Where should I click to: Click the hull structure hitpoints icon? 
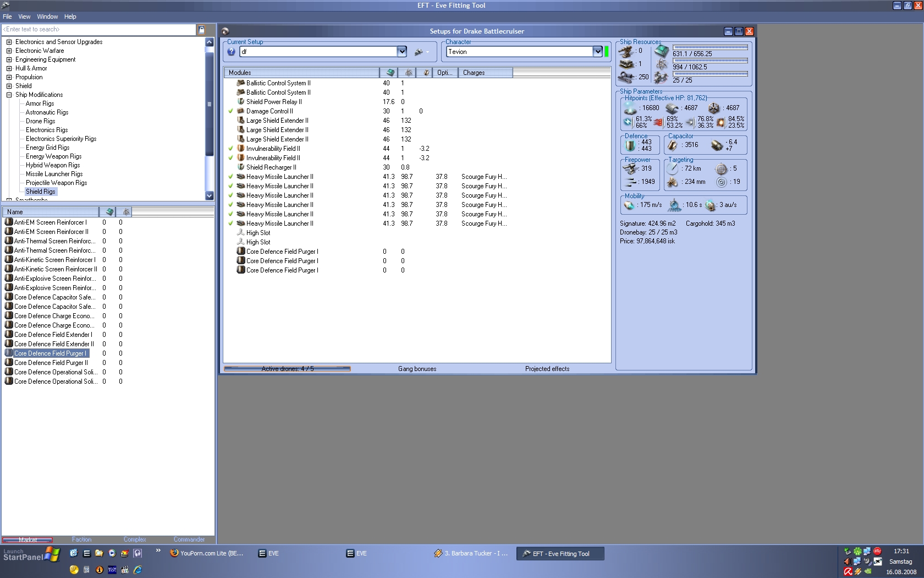click(x=714, y=108)
